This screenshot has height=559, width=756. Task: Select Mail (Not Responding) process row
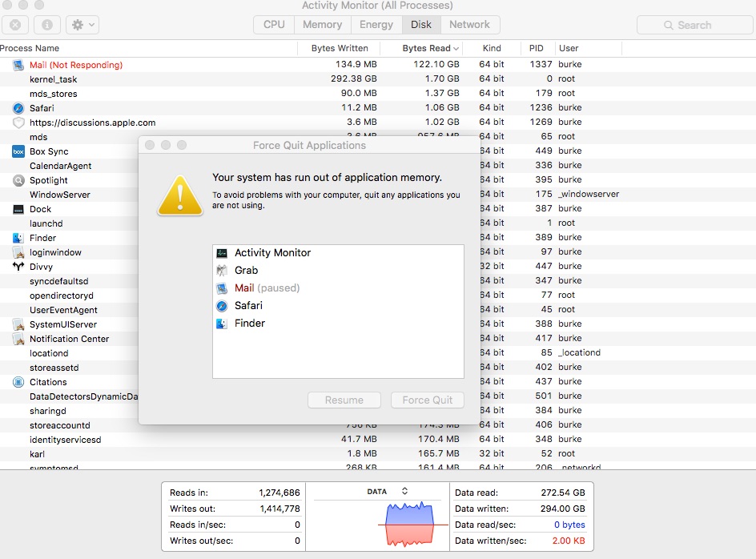378,65
